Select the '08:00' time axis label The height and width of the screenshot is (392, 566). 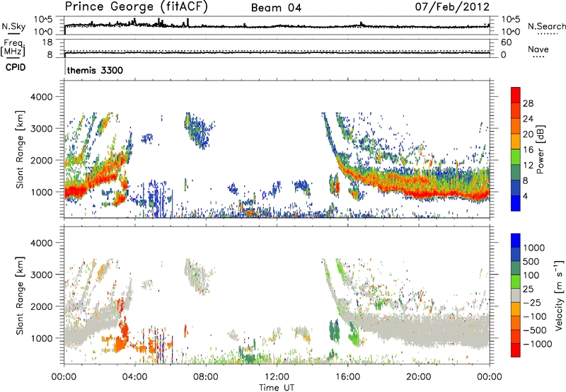[x=206, y=377]
